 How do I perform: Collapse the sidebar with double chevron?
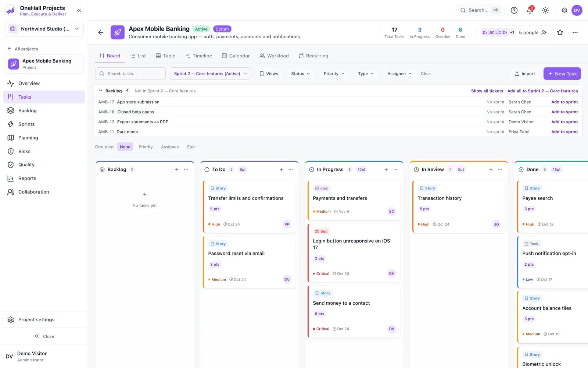(79, 10)
